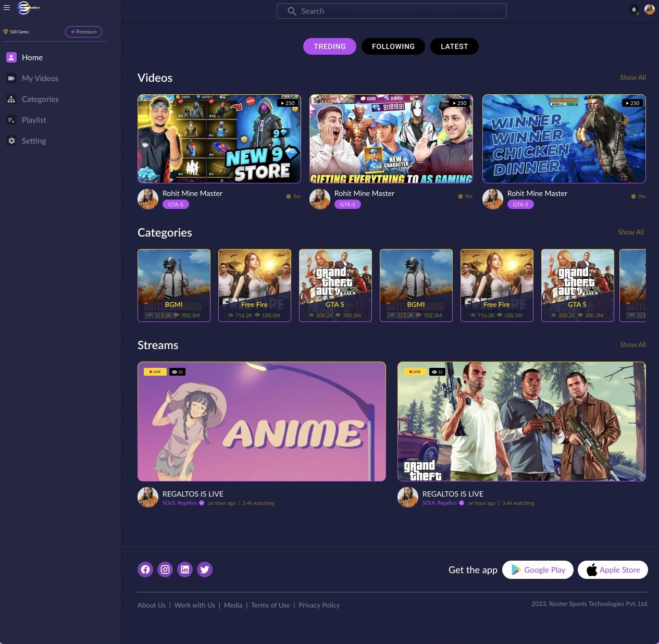Open the second BGMI category card
Screen dimensions: 659x644
[x=416, y=286]
